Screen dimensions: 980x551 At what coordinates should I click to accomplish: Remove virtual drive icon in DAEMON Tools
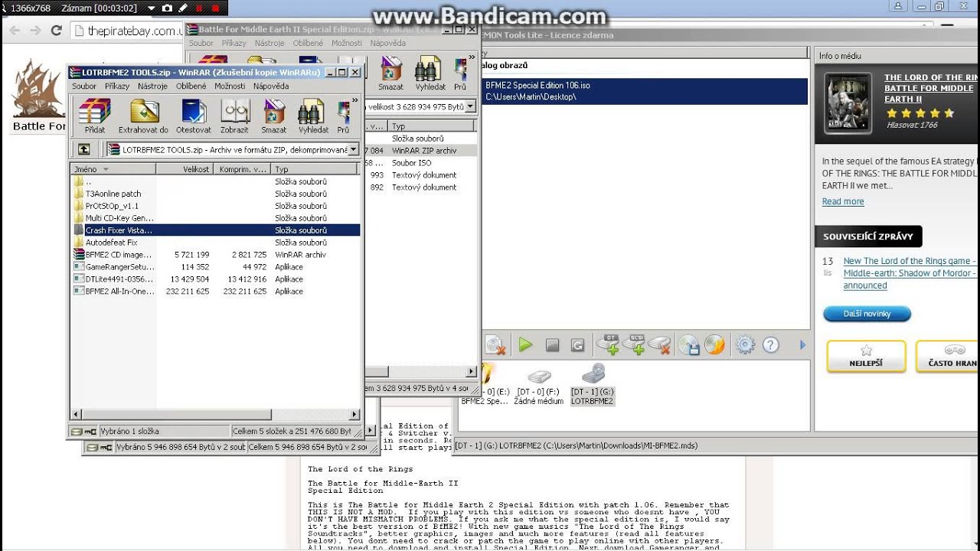pos(659,345)
